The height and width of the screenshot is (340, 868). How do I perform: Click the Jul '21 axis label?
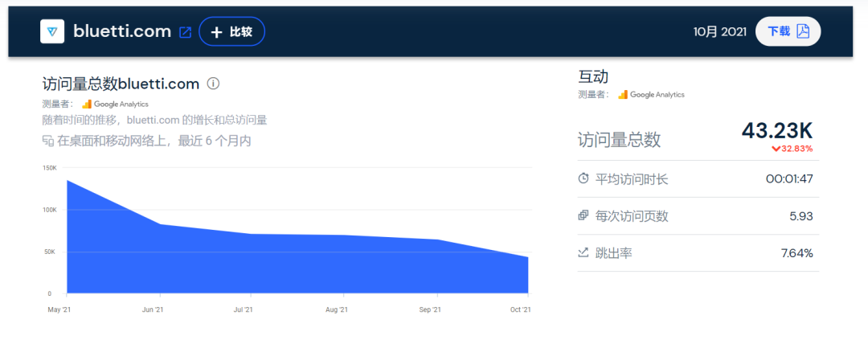tap(244, 310)
